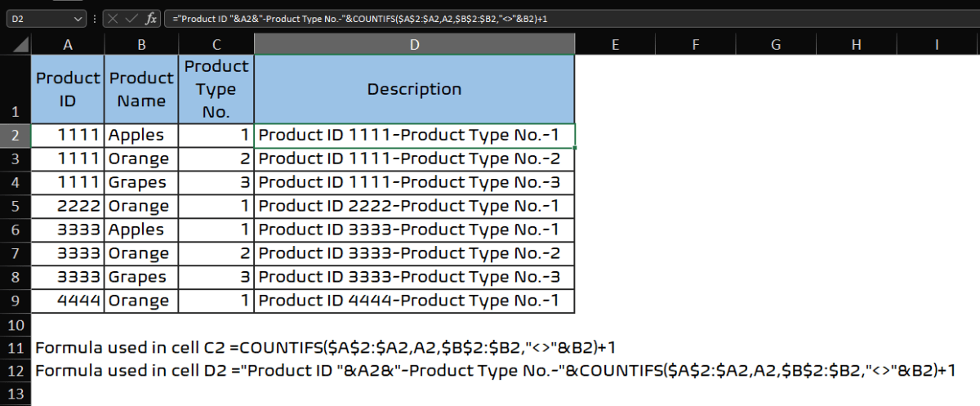980x406 pixels.
Task: Click the Product Name header cell
Action: 141,89
